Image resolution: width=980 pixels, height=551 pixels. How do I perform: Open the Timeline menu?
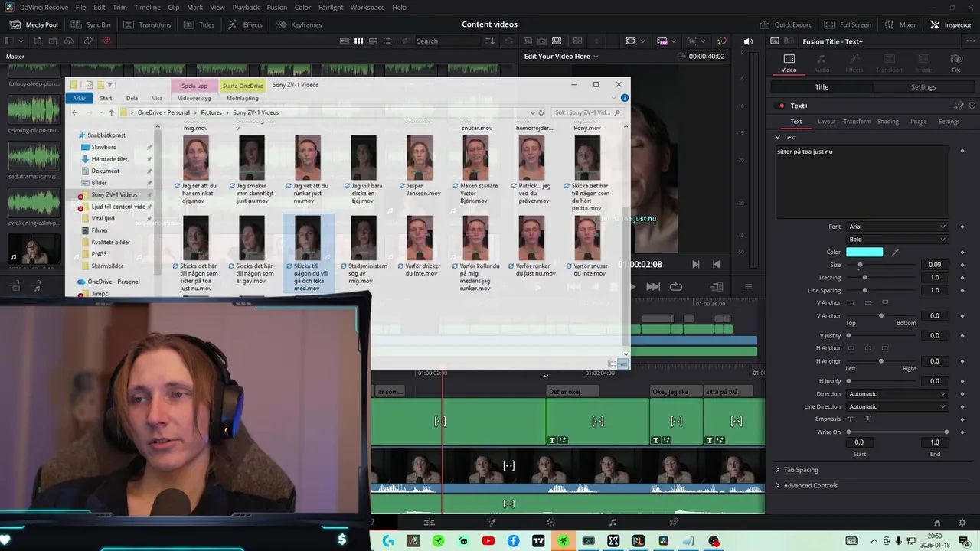(x=147, y=7)
